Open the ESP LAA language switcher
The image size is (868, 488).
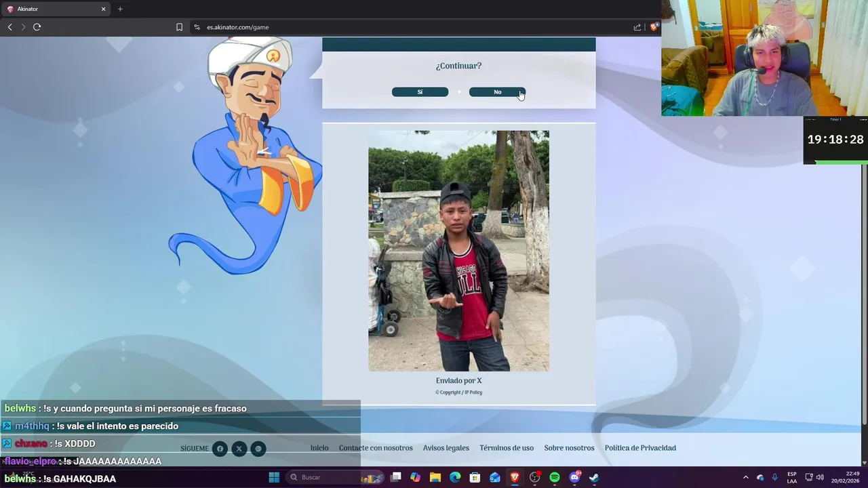pos(792,477)
